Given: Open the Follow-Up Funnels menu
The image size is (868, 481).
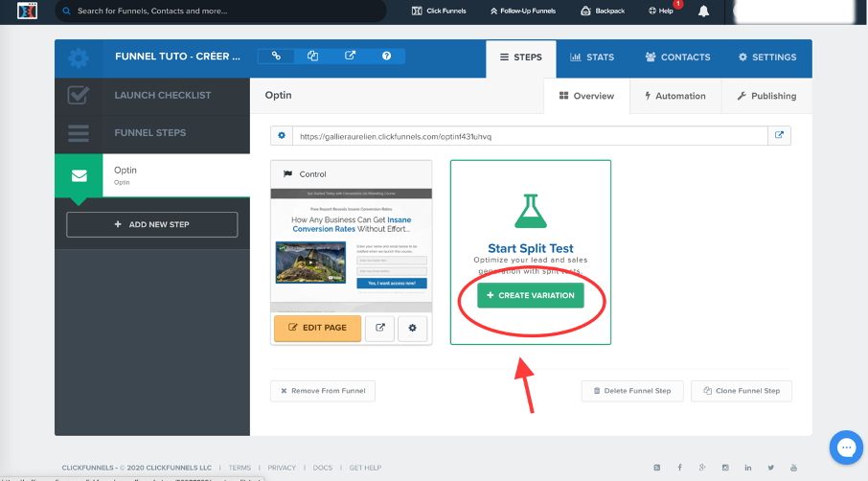Looking at the screenshot, I should point(522,11).
